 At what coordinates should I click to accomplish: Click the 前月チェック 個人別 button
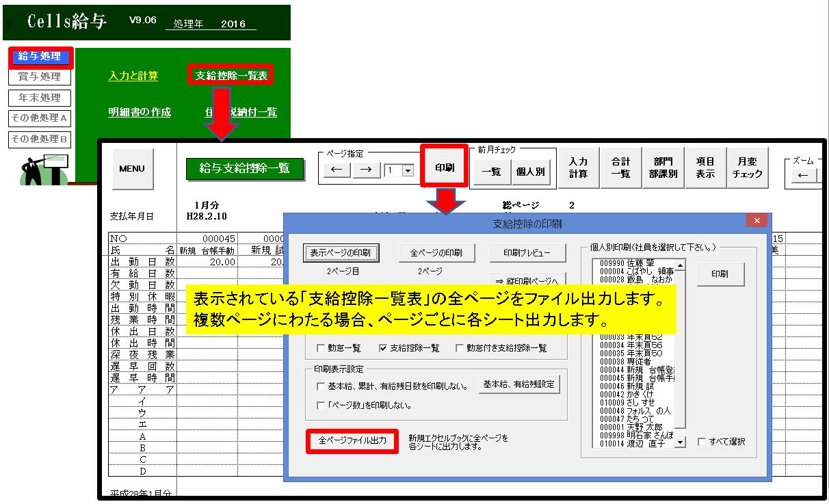(531, 172)
